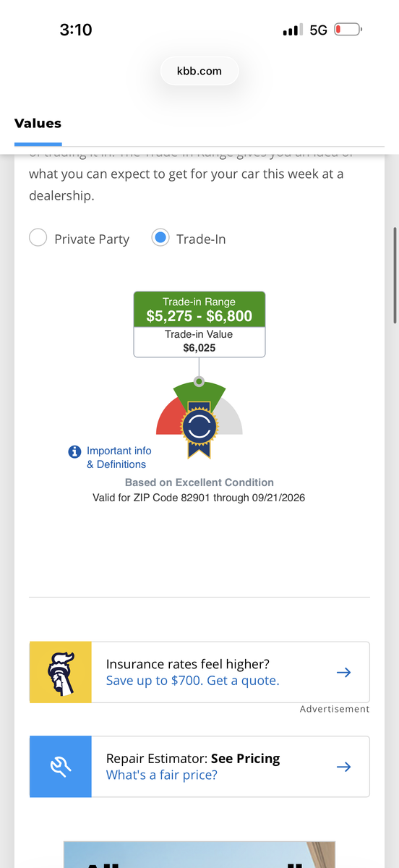Select the Private Party radio button
Screen dimensions: 399x868
pos(38,238)
